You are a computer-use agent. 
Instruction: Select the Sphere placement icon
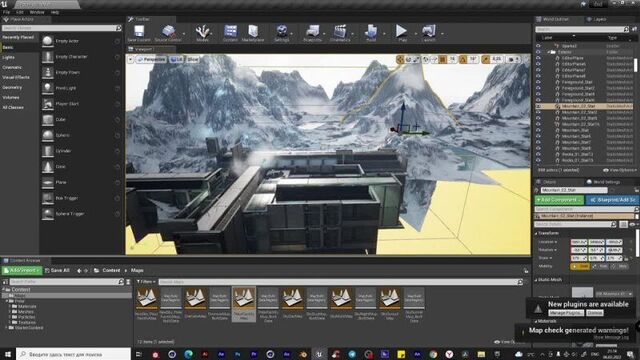48,135
